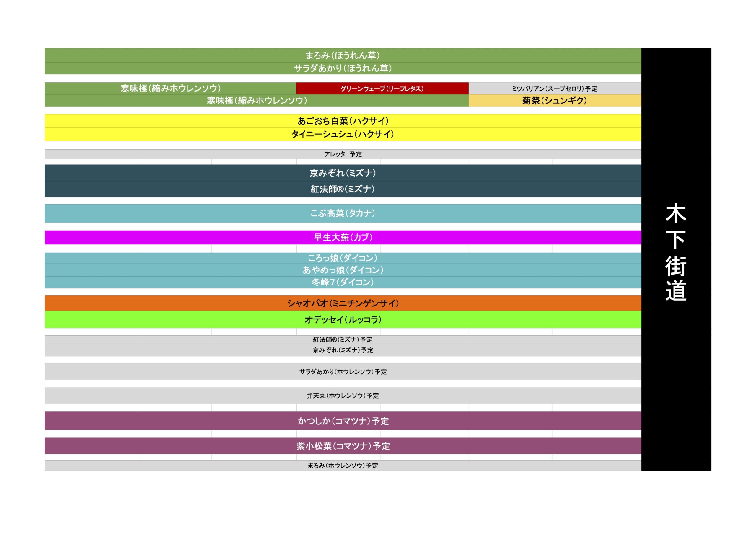Click the あごおち白菜（ハクサイ） row
756x534 pixels.
(343, 121)
